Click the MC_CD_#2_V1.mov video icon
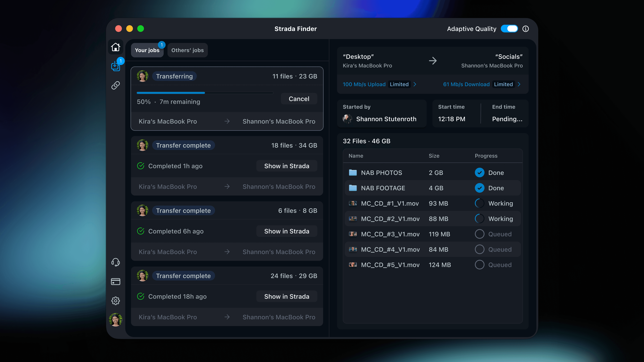The height and width of the screenshot is (362, 644). pyautogui.click(x=353, y=218)
